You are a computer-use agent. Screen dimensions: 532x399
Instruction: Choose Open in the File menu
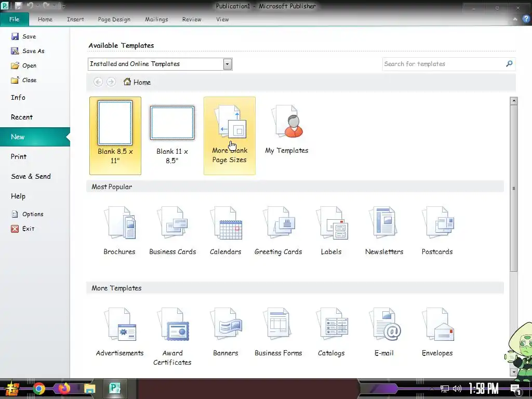24,65
